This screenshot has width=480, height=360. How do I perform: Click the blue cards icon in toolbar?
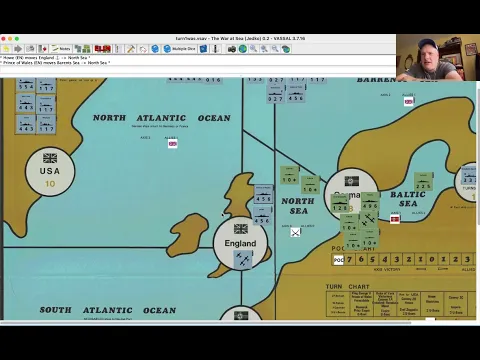tap(203, 49)
